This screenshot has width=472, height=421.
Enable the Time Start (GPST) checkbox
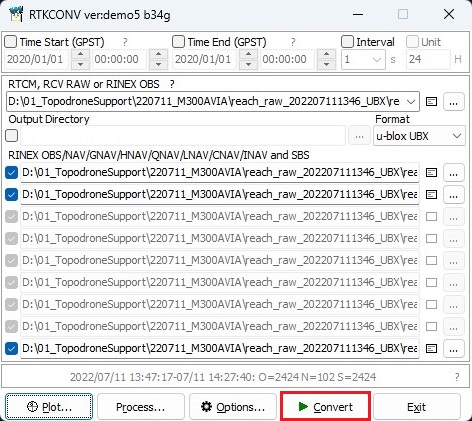click(10, 42)
